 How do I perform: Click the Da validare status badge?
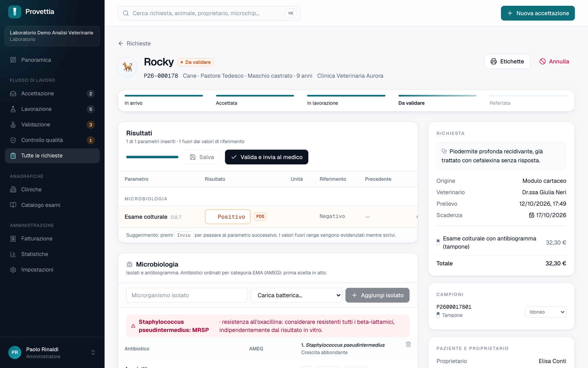196,62
